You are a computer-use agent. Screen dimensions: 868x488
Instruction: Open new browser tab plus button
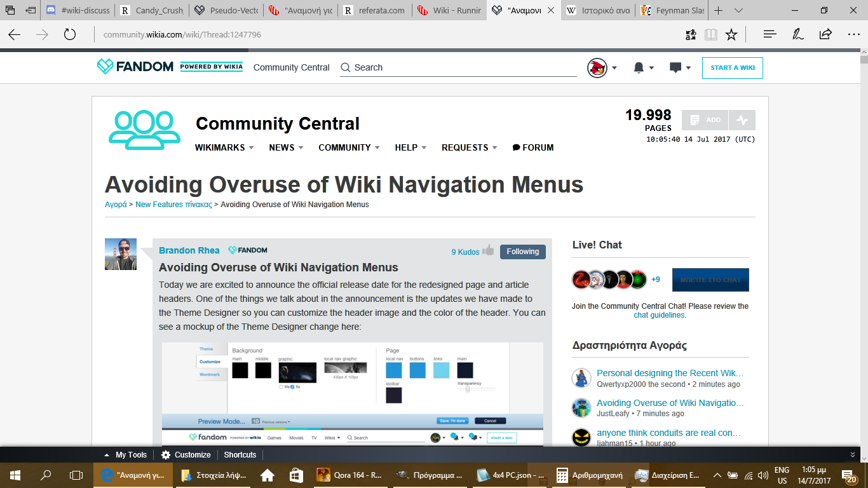pos(718,10)
